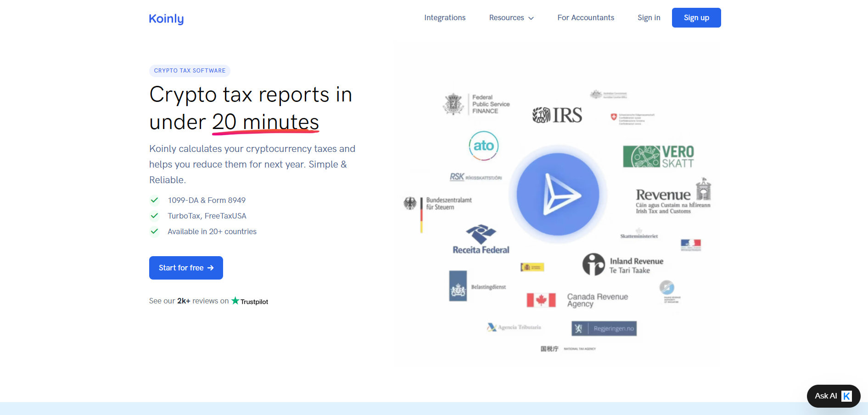The width and height of the screenshot is (868, 415).
Task: Click the Japan National Tax Agency logo
Action: [568, 349]
